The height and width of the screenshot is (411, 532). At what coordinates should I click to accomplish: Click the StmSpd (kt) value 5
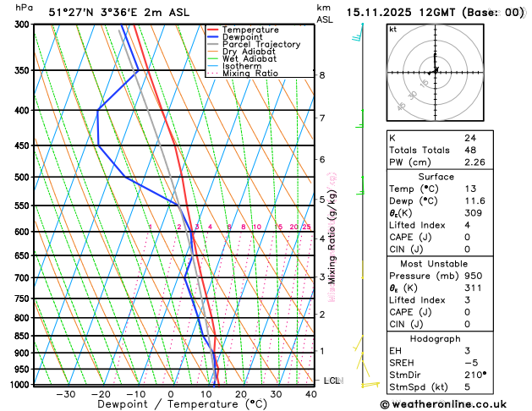(x=468, y=387)
